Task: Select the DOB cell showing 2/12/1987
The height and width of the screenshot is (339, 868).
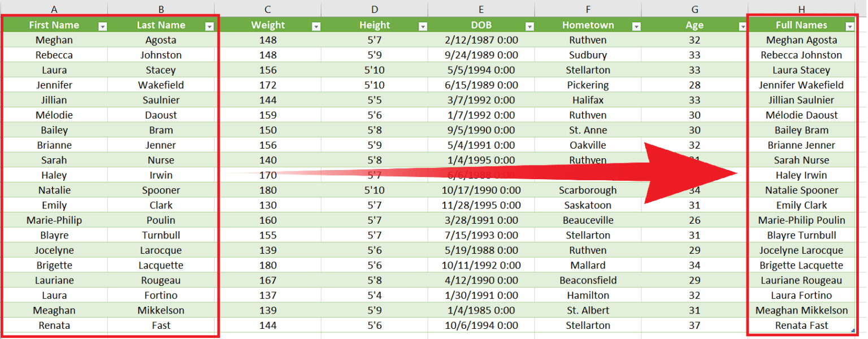Action: click(x=481, y=40)
